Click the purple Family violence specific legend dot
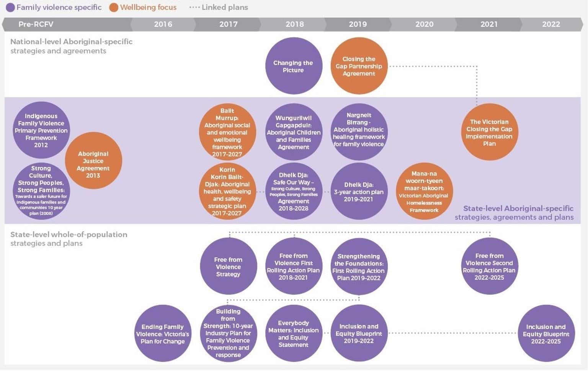This screenshot has height=371, width=588. coord(11,7)
